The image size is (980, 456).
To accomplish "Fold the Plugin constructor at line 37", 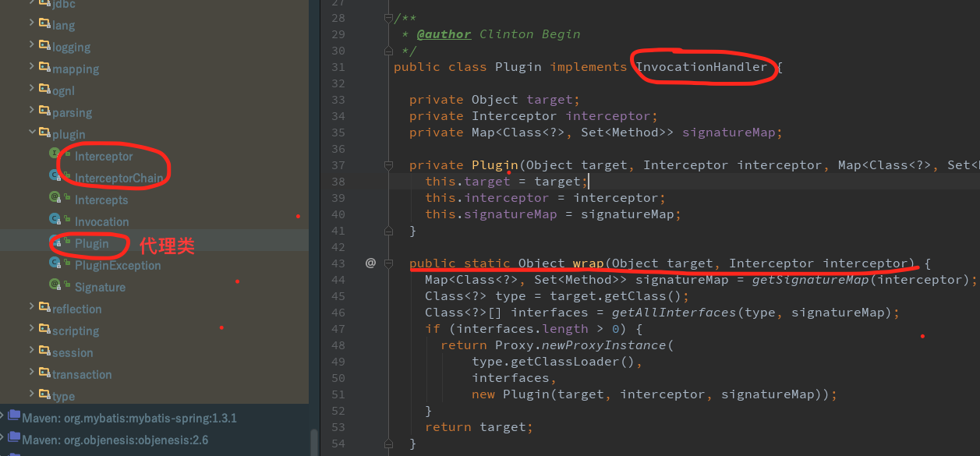I will (388, 165).
